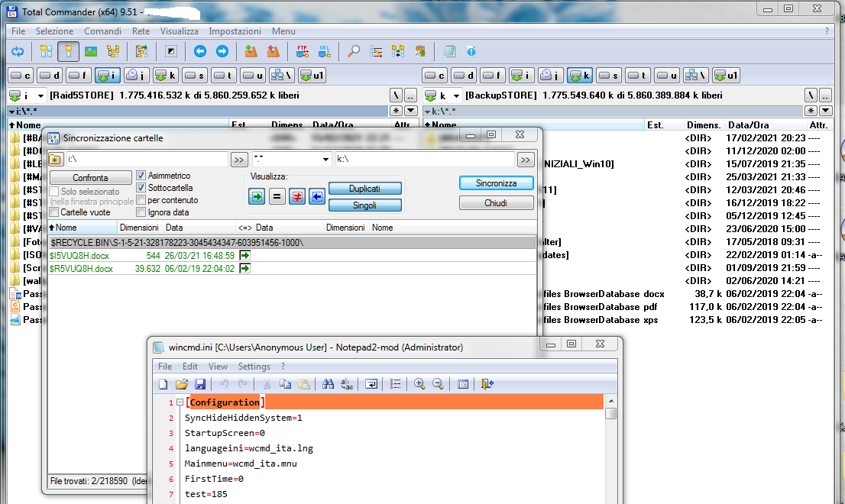Open right panel drive k dropdown

click(x=456, y=96)
